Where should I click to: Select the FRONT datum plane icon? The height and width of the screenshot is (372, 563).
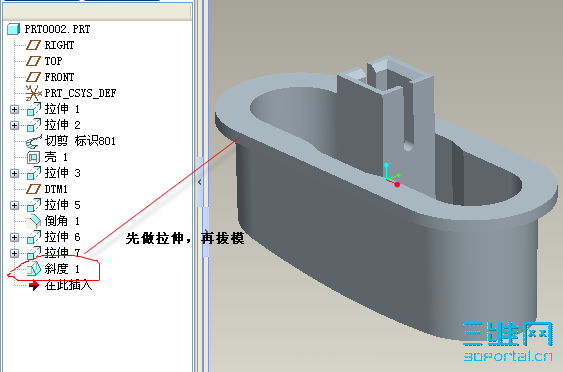[x=33, y=77]
